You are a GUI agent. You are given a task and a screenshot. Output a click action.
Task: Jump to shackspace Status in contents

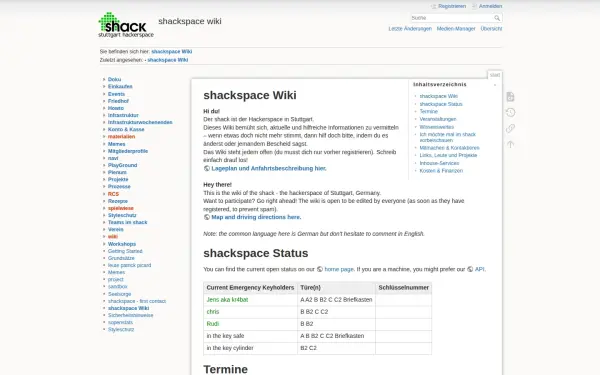tap(441, 104)
